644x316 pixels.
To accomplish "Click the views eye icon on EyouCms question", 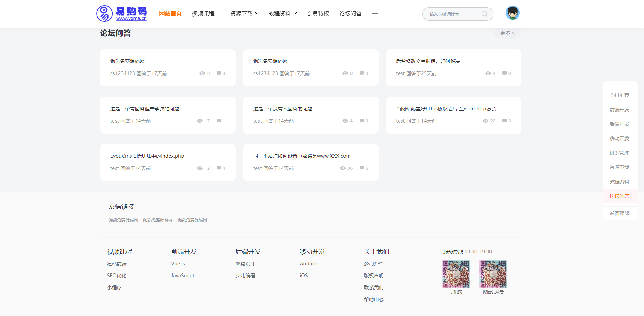I will [200, 168].
